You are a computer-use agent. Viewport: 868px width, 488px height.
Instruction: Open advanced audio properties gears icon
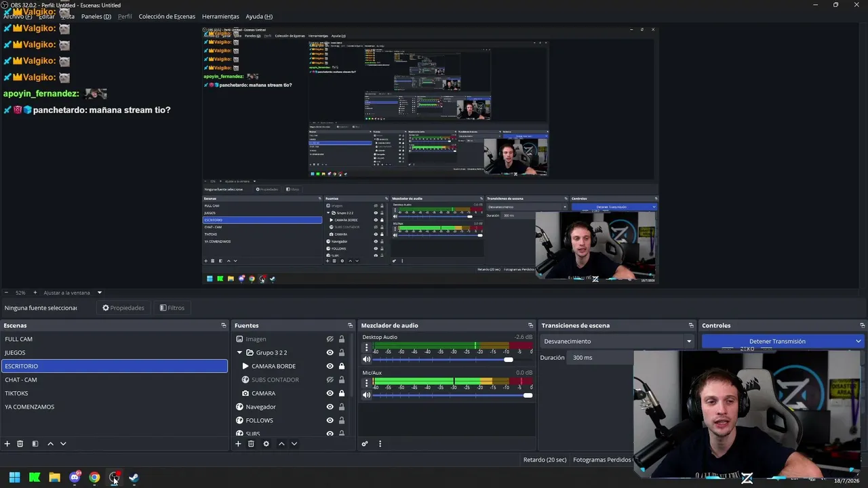click(365, 444)
